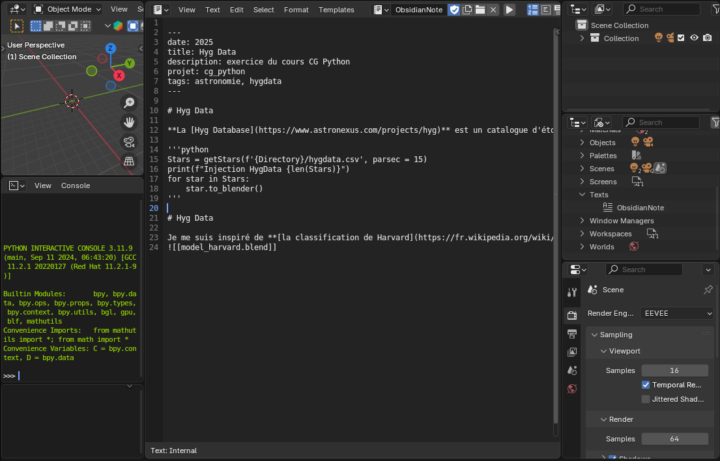Open View menu in Python console

coord(43,186)
